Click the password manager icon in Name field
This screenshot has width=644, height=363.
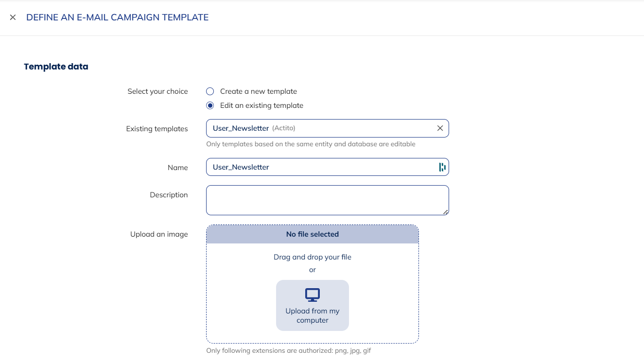[442, 167]
